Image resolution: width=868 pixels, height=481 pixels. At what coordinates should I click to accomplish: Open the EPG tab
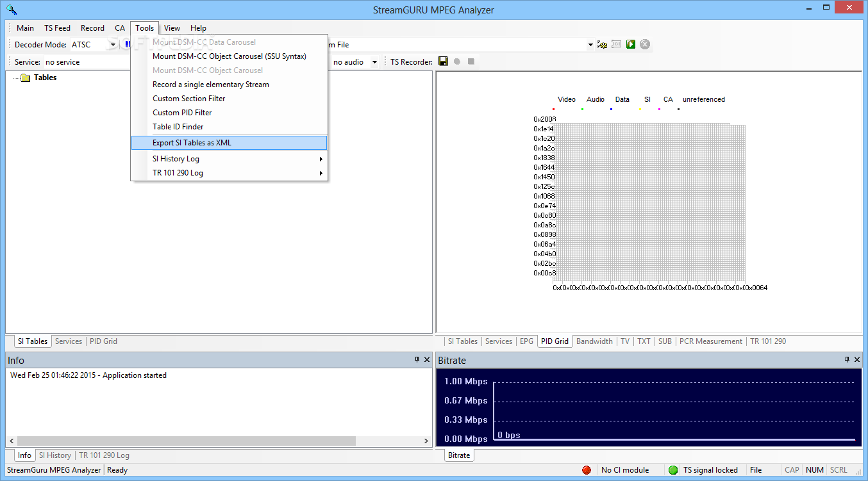pos(526,341)
